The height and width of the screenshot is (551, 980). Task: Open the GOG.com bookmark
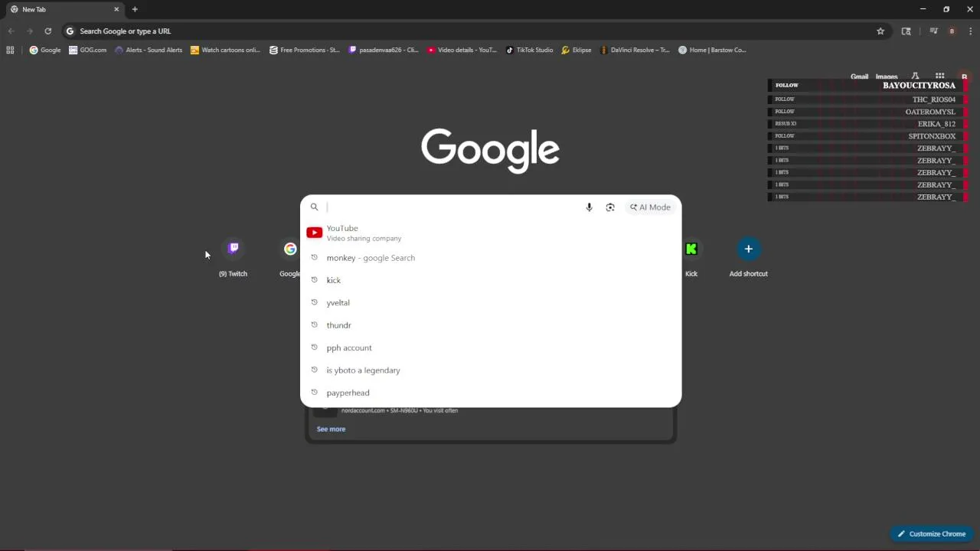(x=87, y=50)
